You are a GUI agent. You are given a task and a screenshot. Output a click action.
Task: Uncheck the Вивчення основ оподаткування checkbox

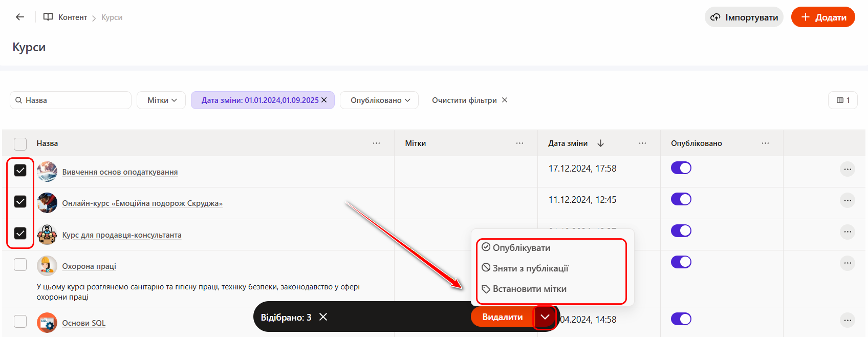click(x=20, y=170)
